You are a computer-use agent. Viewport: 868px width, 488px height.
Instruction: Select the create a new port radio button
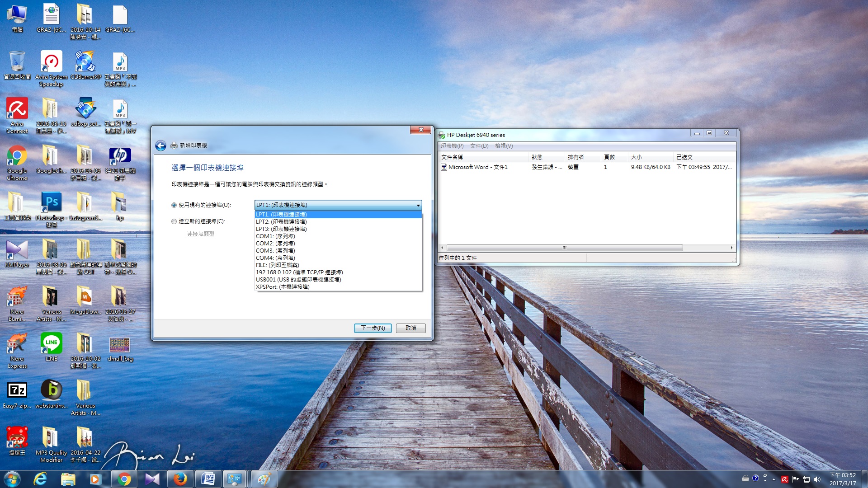pyautogui.click(x=174, y=221)
